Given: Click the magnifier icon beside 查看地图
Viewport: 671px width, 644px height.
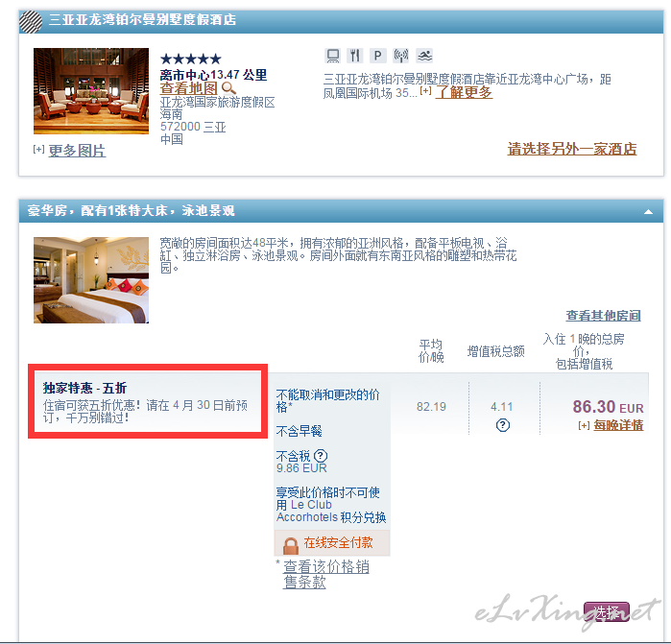Looking at the screenshot, I should tap(228, 88).
